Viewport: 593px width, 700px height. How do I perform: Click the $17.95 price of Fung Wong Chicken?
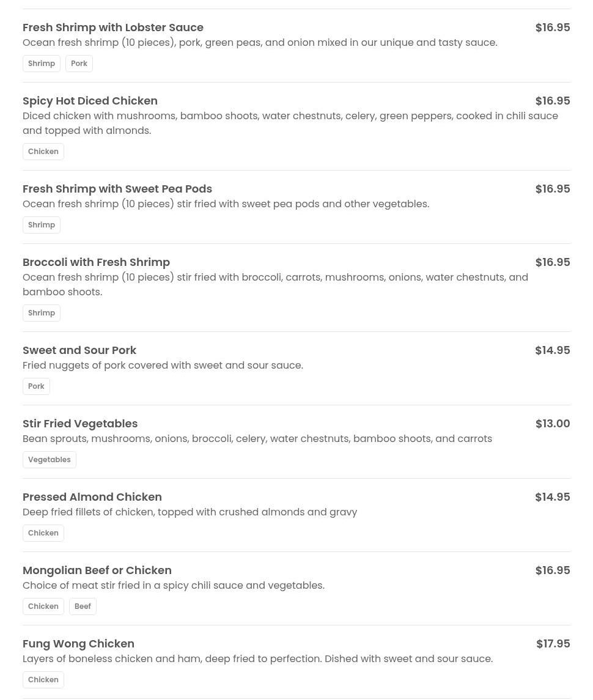tap(553, 644)
